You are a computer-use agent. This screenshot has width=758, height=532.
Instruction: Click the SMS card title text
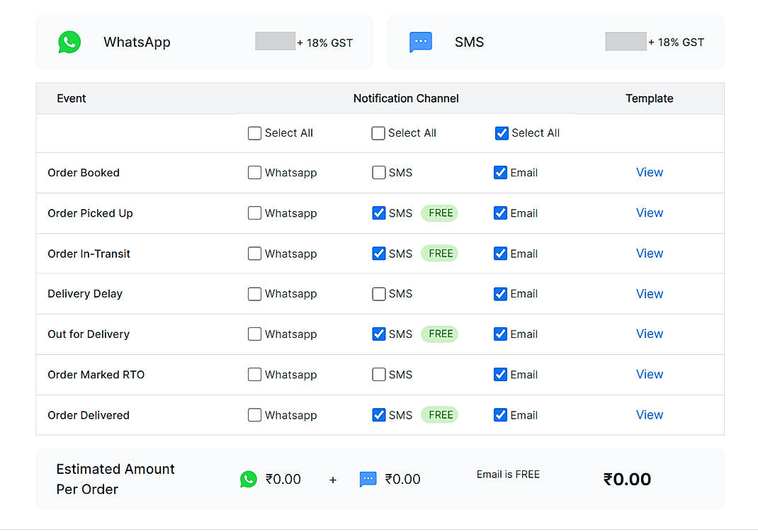469,42
